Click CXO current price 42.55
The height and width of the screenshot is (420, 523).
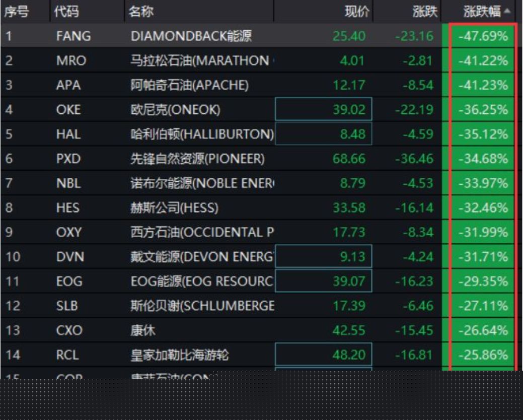pos(349,330)
